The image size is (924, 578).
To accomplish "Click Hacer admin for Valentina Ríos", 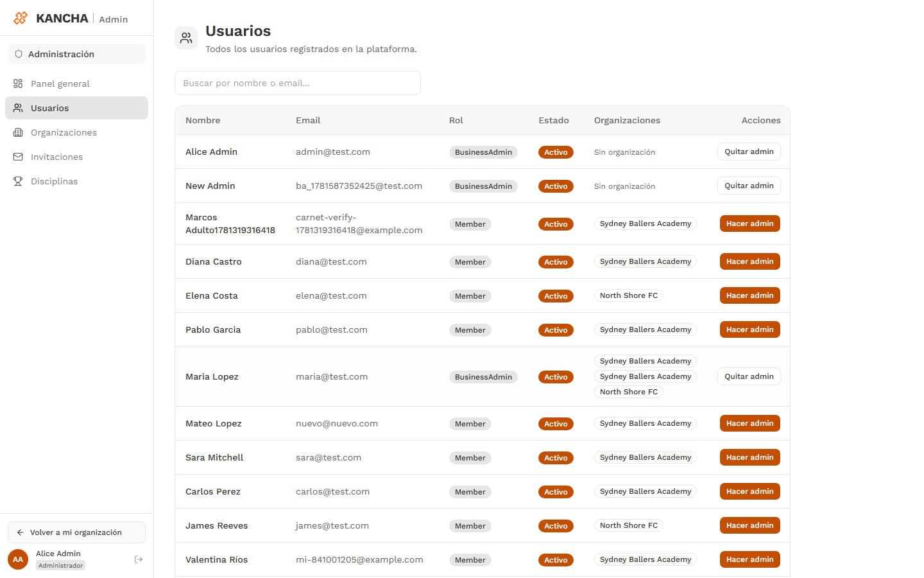I will tap(750, 559).
